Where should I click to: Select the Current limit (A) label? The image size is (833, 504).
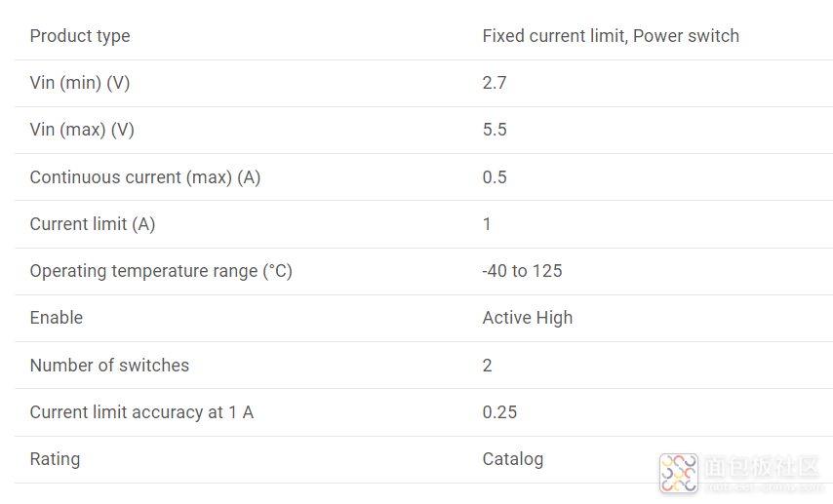[x=93, y=224]
